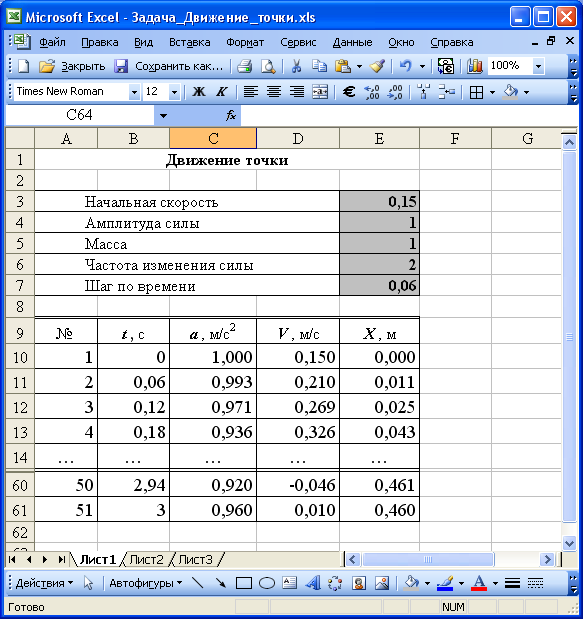Click the Закрыть toolbar button
Screen dimensions: 583x619
coord(83,66)
